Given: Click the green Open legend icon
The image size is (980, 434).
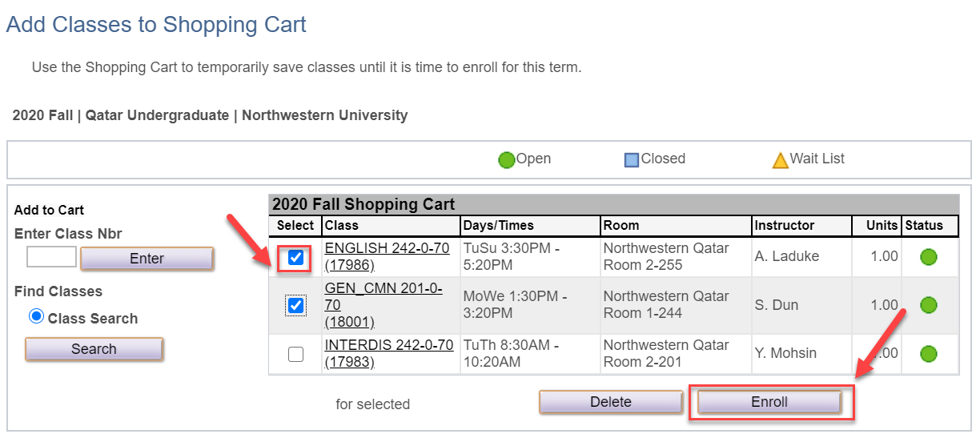Looking at the screenshot, I should click(506, 160).
